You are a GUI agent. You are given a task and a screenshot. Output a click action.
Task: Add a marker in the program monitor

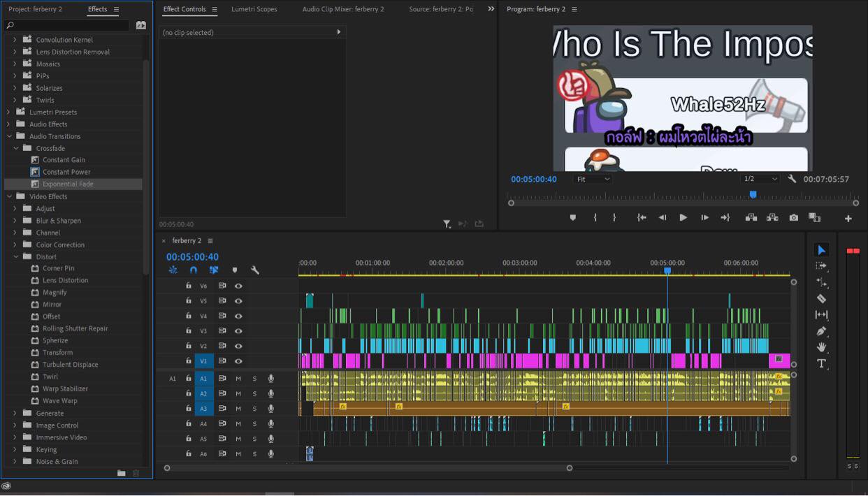click(x=573, y=218)
